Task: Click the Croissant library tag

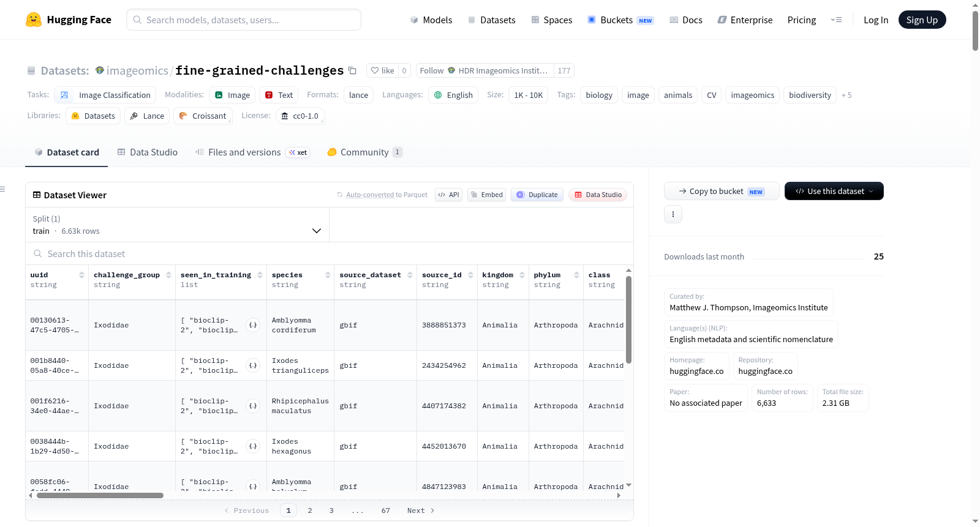Action: (x=203, y=116)
